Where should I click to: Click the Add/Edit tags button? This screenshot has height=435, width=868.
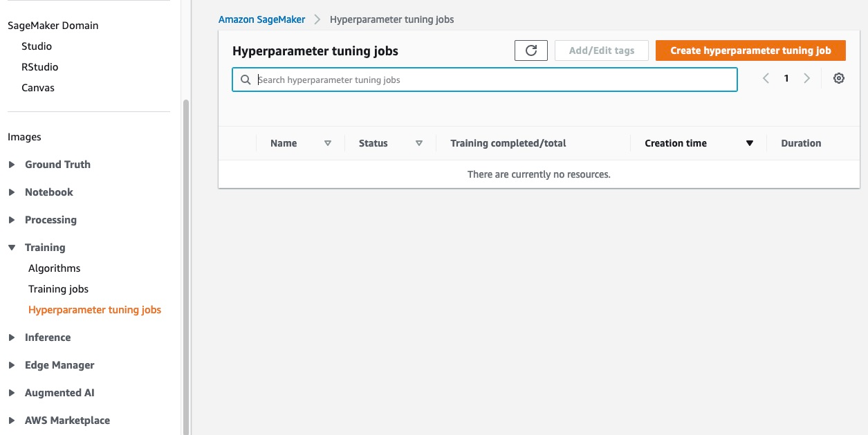601,50
